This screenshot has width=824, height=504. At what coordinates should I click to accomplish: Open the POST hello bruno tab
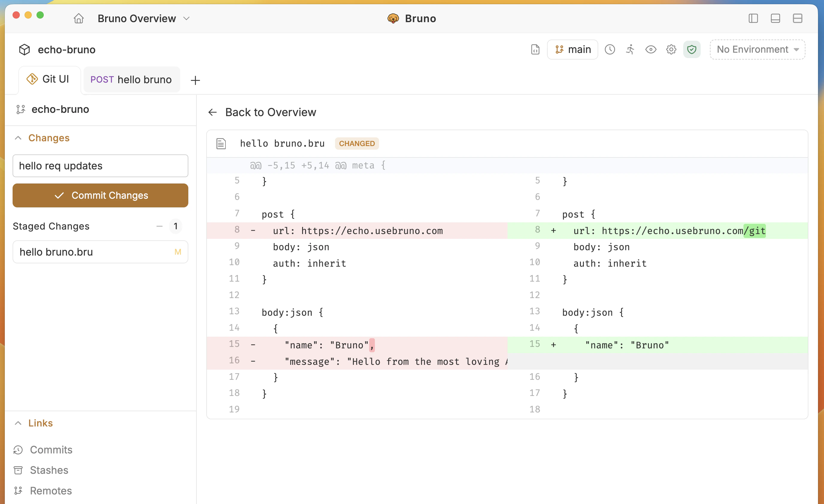(x=131, y=80)
